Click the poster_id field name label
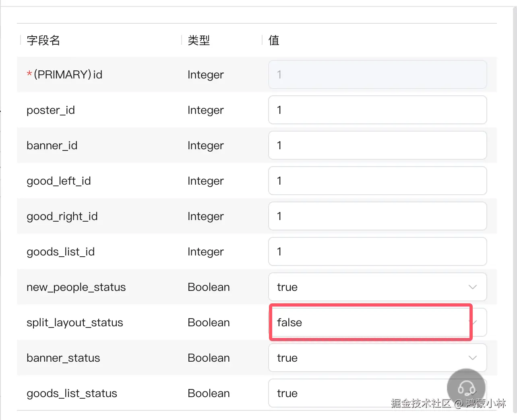Image resolution: width=517 pixels, height=420 pixels. pos(51,110)
